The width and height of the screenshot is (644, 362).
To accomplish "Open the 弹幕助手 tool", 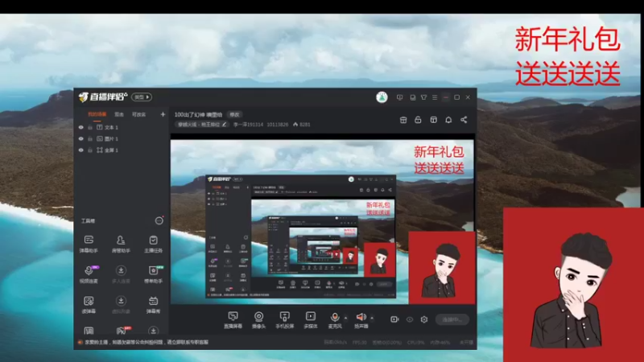I will 89,244.
